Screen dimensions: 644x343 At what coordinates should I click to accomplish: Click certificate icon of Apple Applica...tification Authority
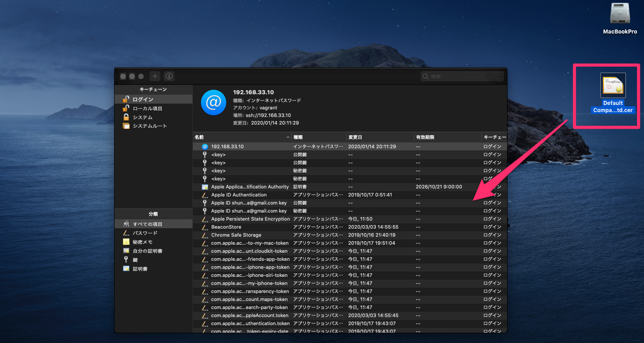[x=204, y=187]
